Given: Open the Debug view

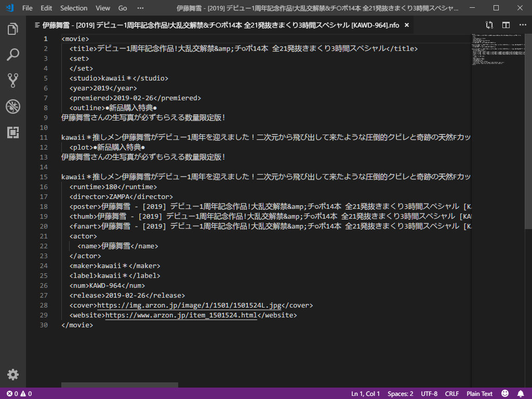Looking at the screenshot, I should coord(13,107).
